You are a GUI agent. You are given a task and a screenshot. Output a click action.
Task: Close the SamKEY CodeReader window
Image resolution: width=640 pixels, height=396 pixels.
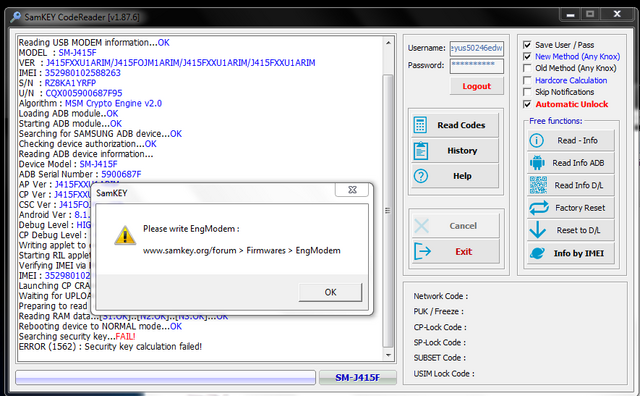coord(617,14)
